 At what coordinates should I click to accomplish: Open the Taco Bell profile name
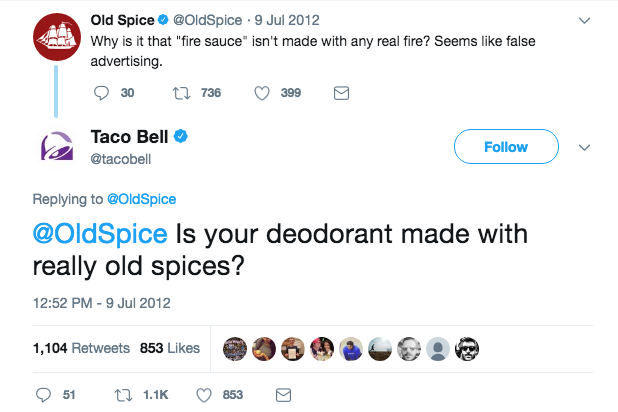pos(130,137)
